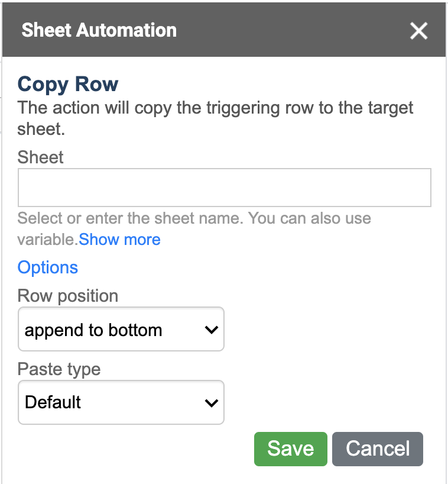The width and height of the screenshot is (448, 484).
Task: Cancel the Copy Row configuration
Action: 378,449
